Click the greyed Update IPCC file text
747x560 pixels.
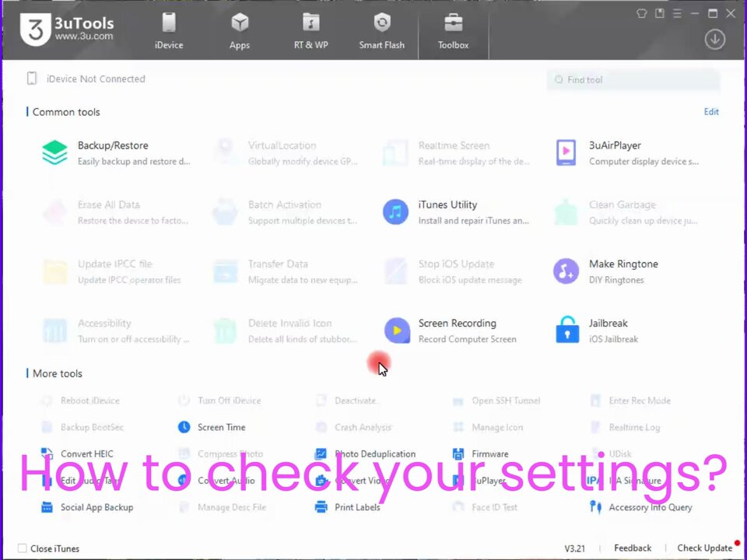[115, 264]
